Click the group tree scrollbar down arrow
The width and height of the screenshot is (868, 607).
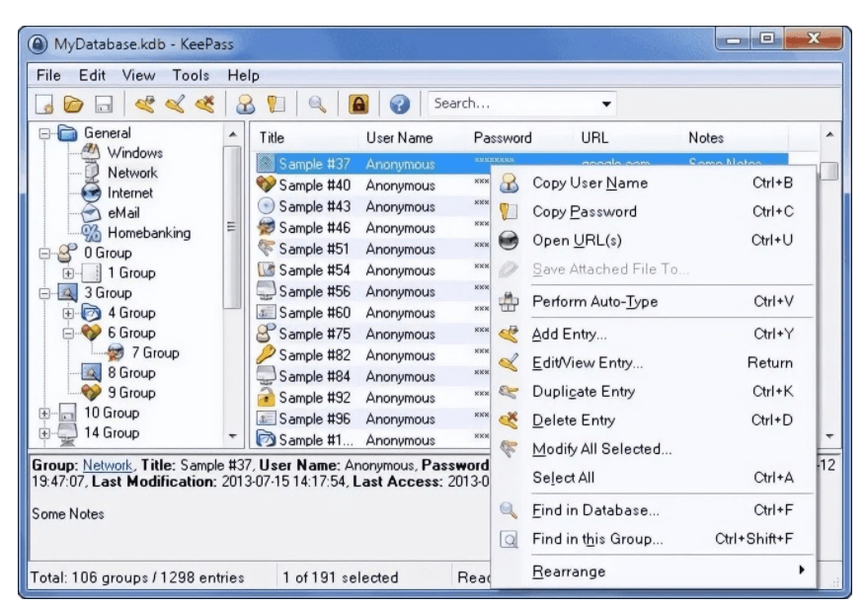point(232,436)
